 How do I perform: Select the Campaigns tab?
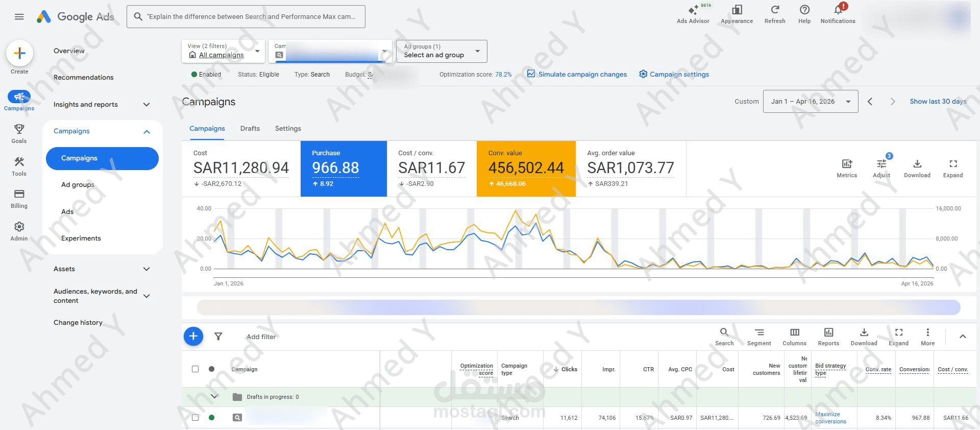207,129
